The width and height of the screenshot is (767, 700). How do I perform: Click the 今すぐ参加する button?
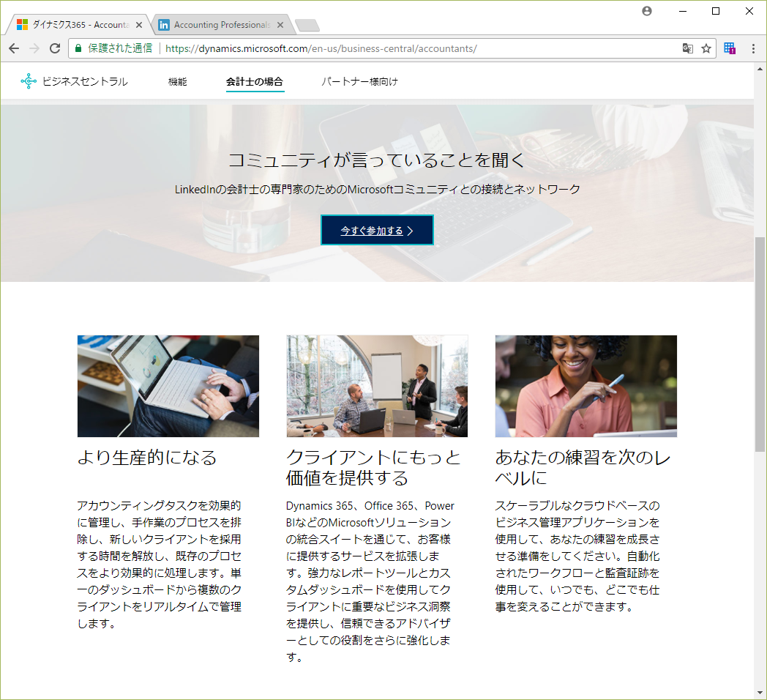(377, 230)
